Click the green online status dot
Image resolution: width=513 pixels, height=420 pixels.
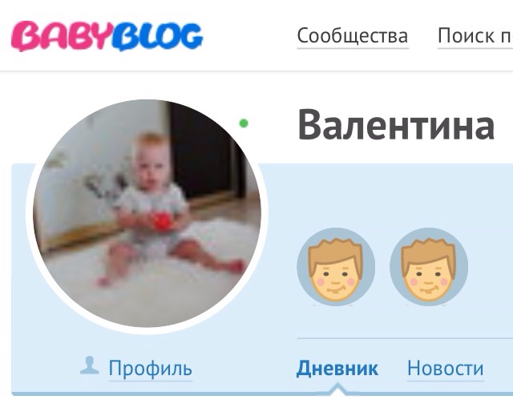[x=244, y=123]
